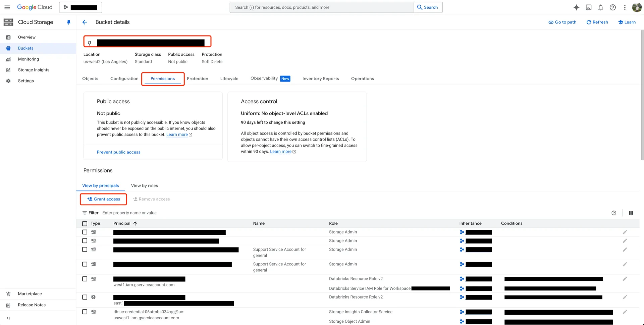Switch to View by roles tab
This screenshot has height=325, width=644.
click(x=145, y=185)
